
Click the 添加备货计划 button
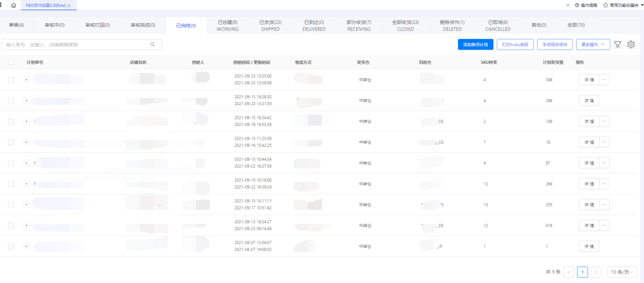point(475,44)
